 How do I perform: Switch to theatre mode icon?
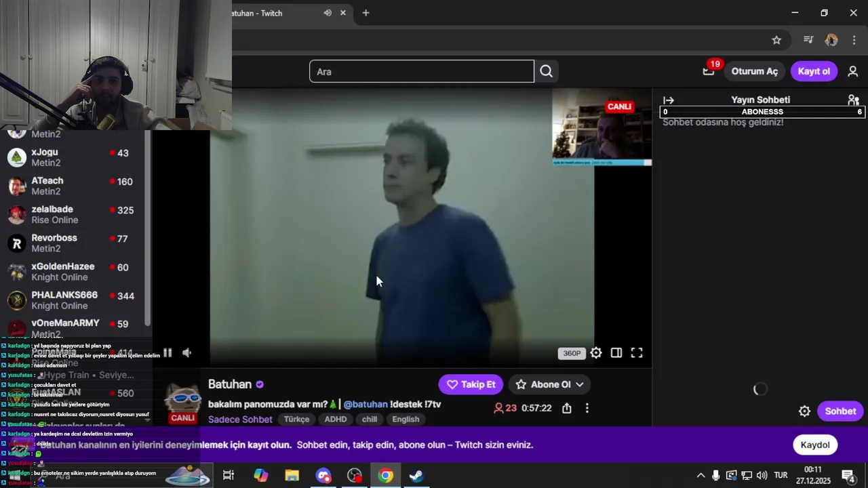(616, 352)
